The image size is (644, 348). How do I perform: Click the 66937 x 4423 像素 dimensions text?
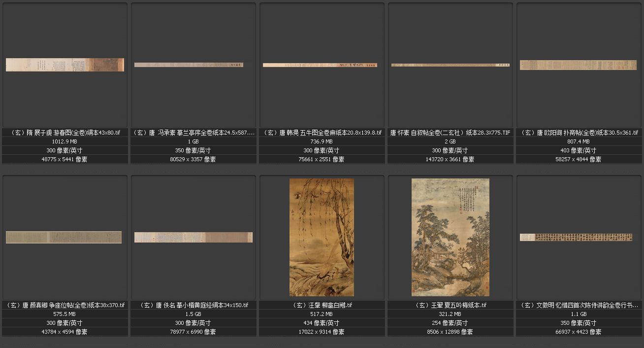(579, 332)
